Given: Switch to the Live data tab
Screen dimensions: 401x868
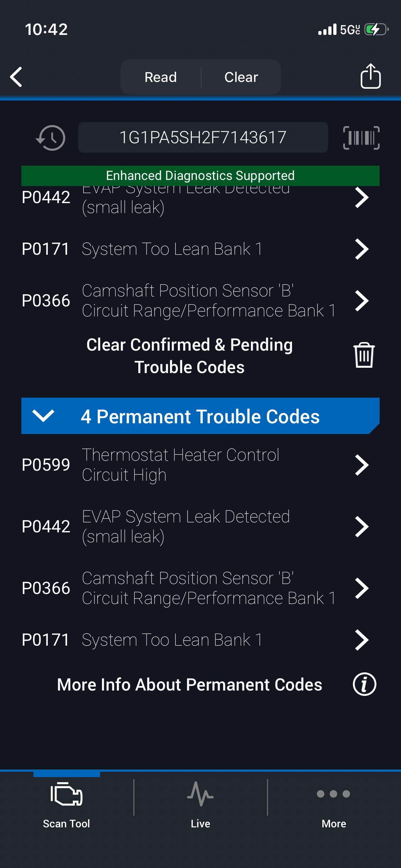Looking at the screenshot, I should [x=200, y=802].
